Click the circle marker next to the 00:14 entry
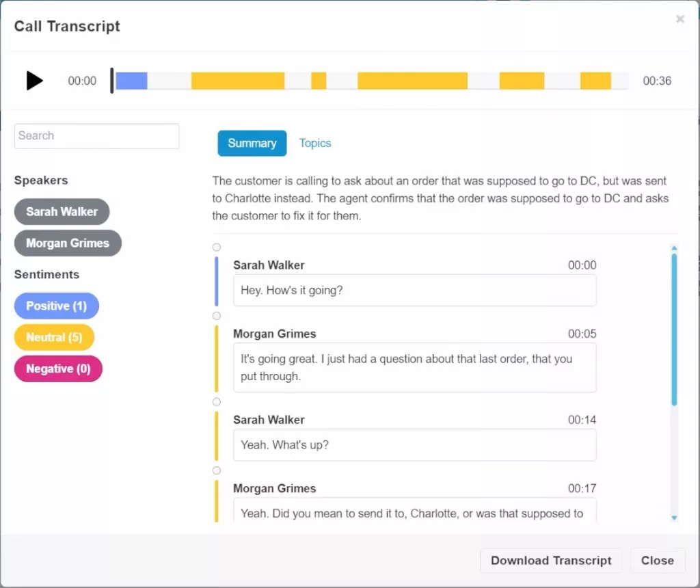Image resolution: width=700 pixels, height=588 pixels. 217,401
